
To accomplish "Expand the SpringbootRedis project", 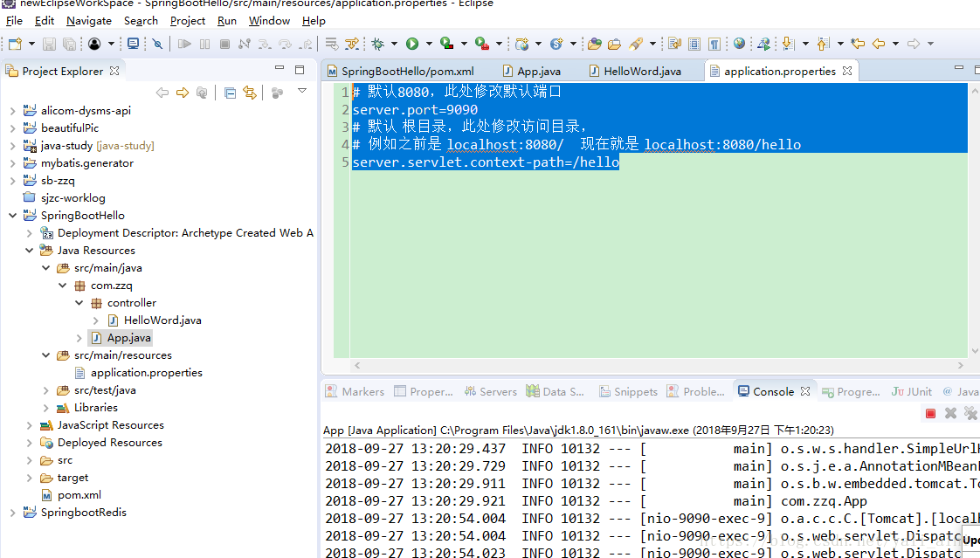I will click(x=12, y=513).
